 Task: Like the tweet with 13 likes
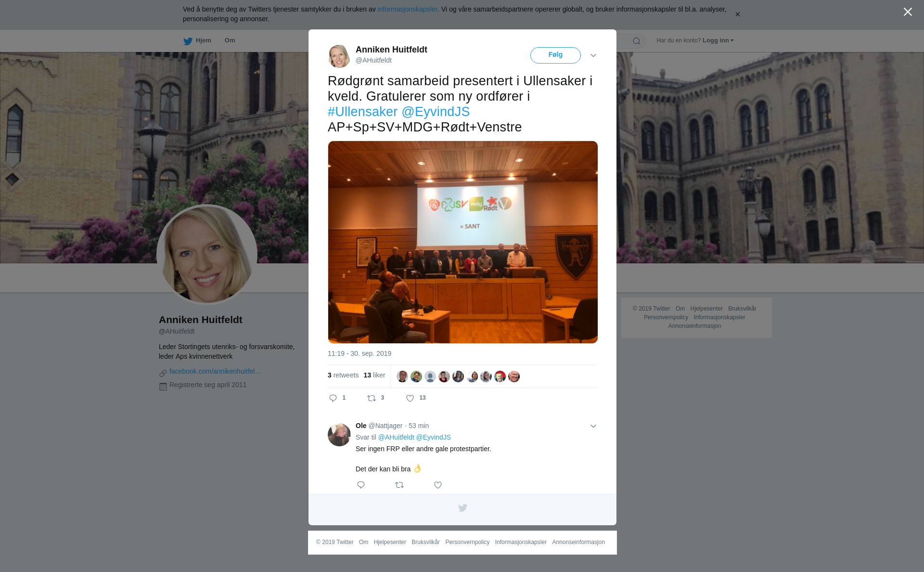410,398
